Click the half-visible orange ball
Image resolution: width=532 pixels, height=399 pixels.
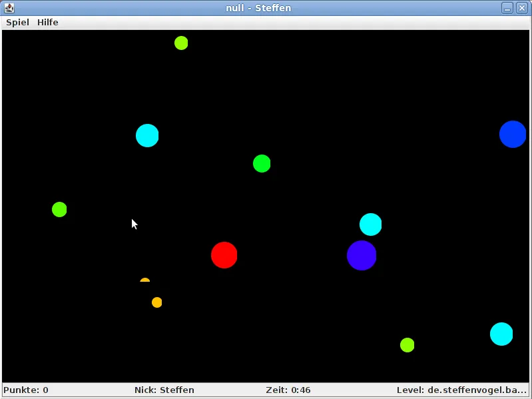[145, 280]
